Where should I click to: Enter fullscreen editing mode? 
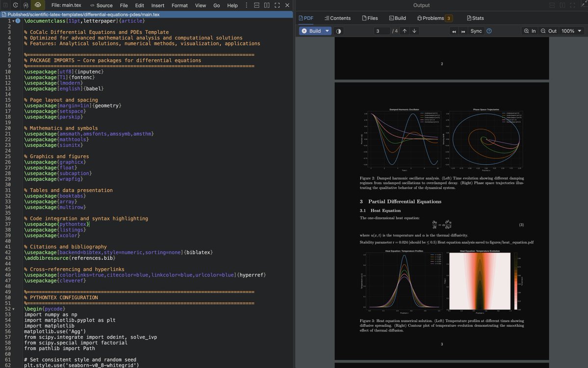click(276, 5)
